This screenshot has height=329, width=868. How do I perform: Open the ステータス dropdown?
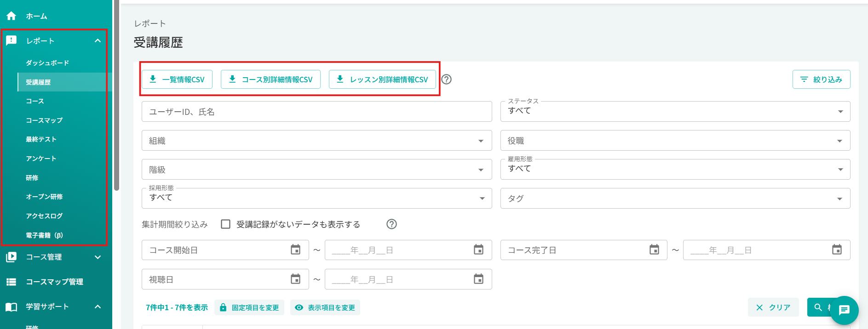(x=675, y=112)
